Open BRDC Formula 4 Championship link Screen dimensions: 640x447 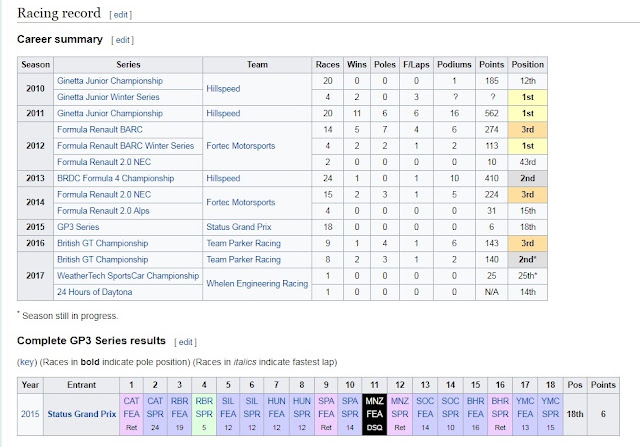[x=116, y=178]
